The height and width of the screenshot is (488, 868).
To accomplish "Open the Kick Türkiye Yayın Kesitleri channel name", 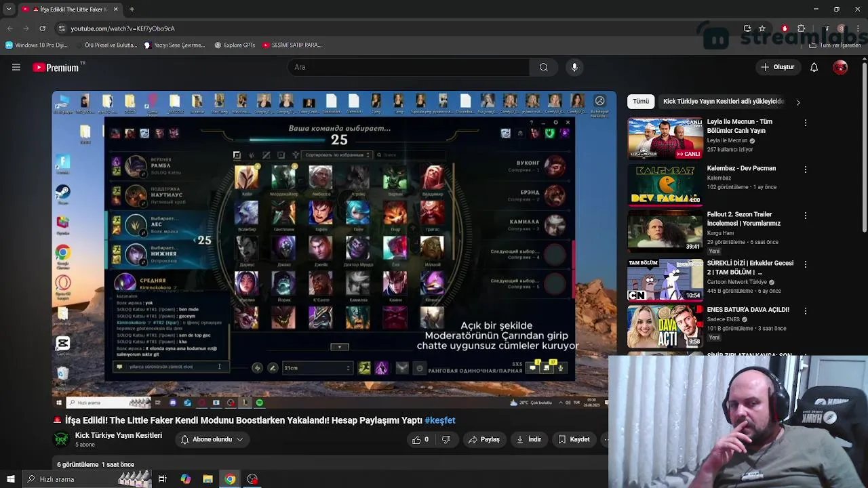I will point(119,436).
